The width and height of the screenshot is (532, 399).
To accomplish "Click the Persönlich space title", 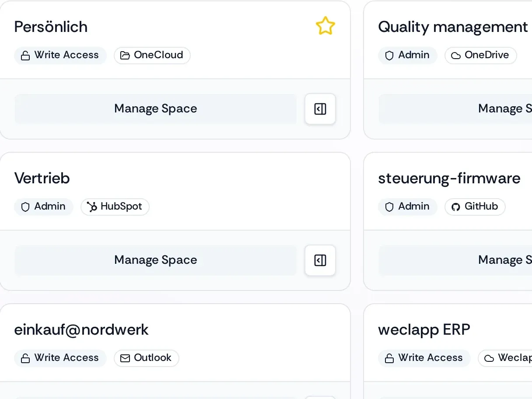I will [51, 27].
